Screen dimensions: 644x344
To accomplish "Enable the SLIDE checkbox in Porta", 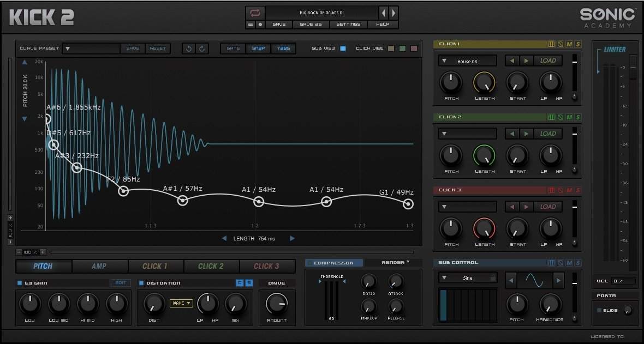I will (599, 310).
